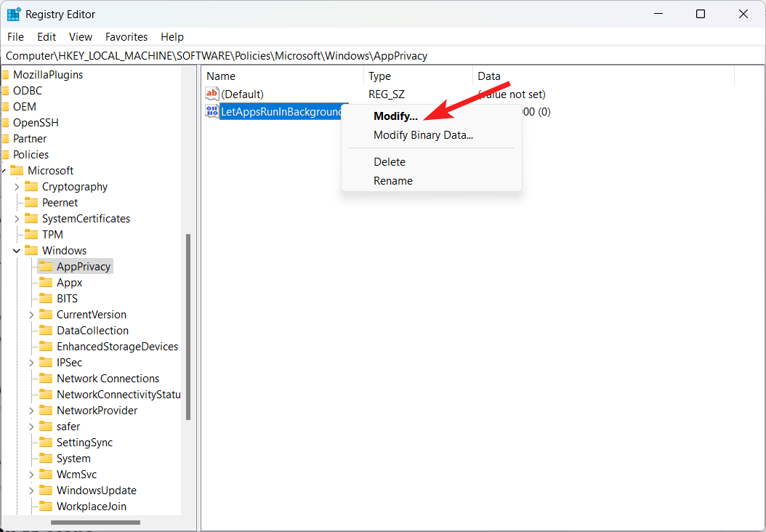Maximize the Registry Editor window
The image size is (766, 532).
point(701,14)
